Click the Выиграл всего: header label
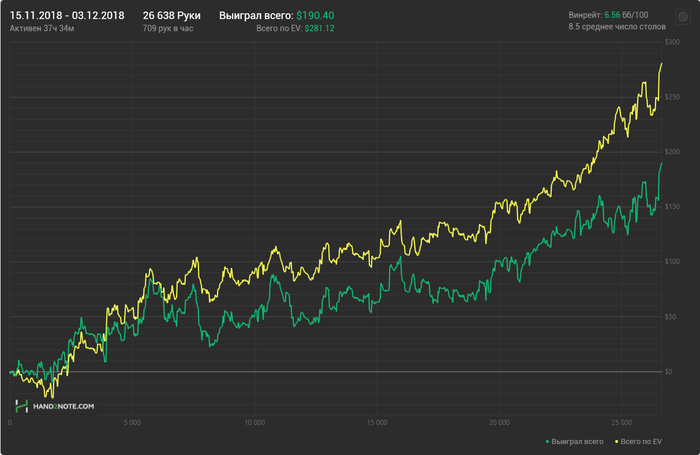Image resolution: width=700 pixels, height=455 pixels. (x=256, y=16)
